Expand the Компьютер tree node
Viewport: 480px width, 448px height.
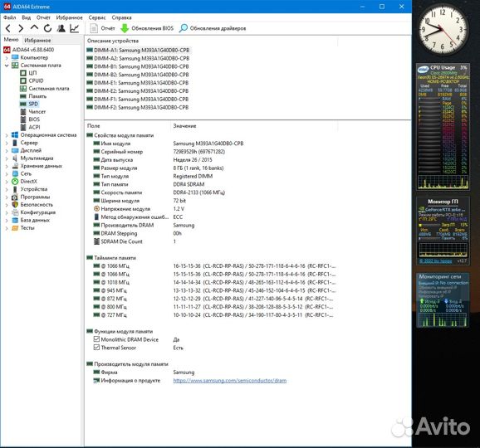click(x=7, y=57)
